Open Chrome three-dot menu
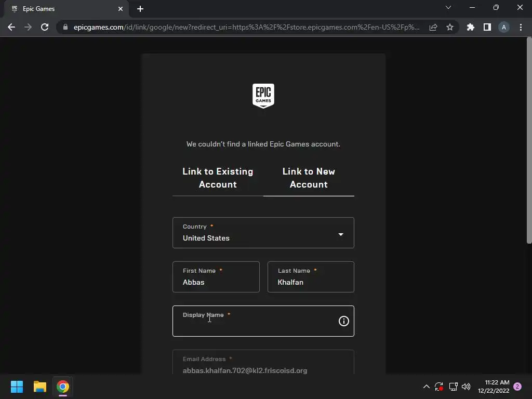 pos(521,27)
